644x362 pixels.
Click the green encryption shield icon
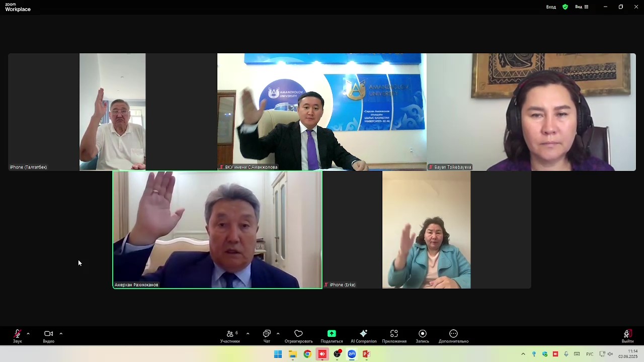[x=565, y=7]
